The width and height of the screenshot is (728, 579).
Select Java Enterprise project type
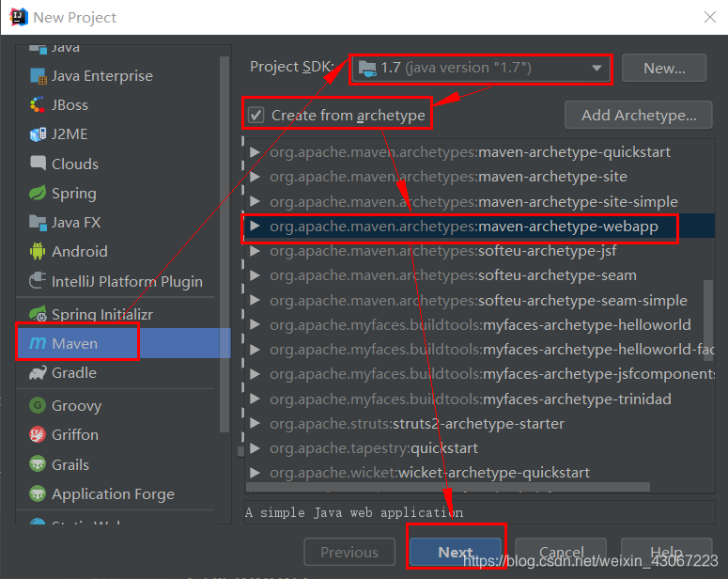117,76
